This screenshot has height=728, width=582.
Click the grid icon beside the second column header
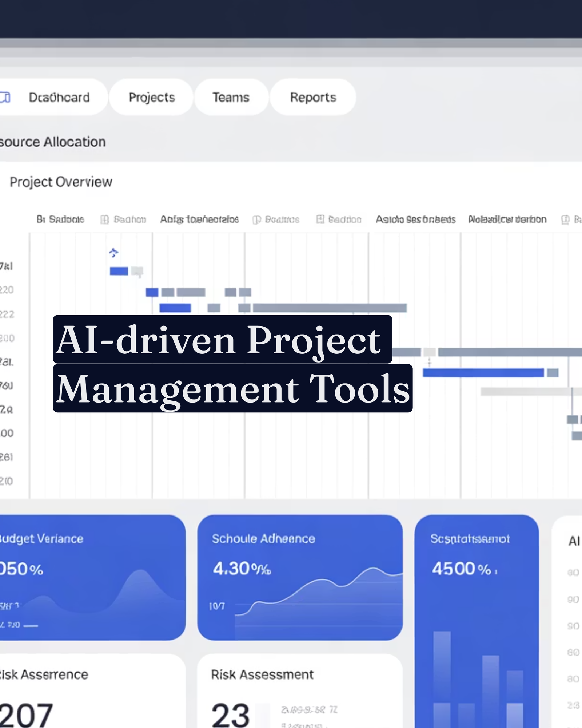(x=104, y=219)
